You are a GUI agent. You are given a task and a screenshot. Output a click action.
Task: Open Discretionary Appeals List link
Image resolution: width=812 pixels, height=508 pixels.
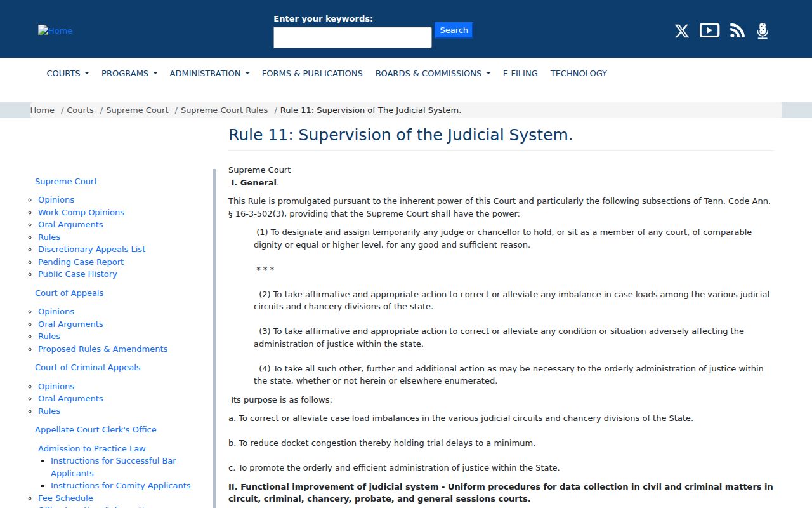pos(92,250)
